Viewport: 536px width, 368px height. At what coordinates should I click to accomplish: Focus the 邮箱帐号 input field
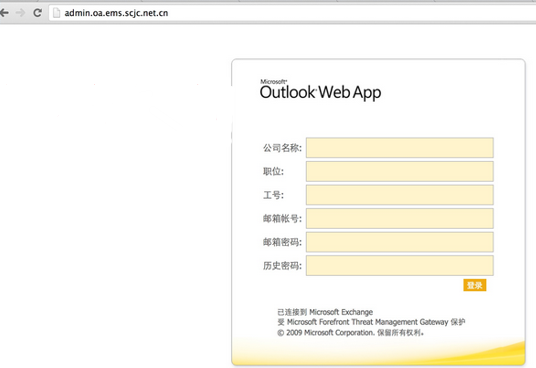click(400, 218)
